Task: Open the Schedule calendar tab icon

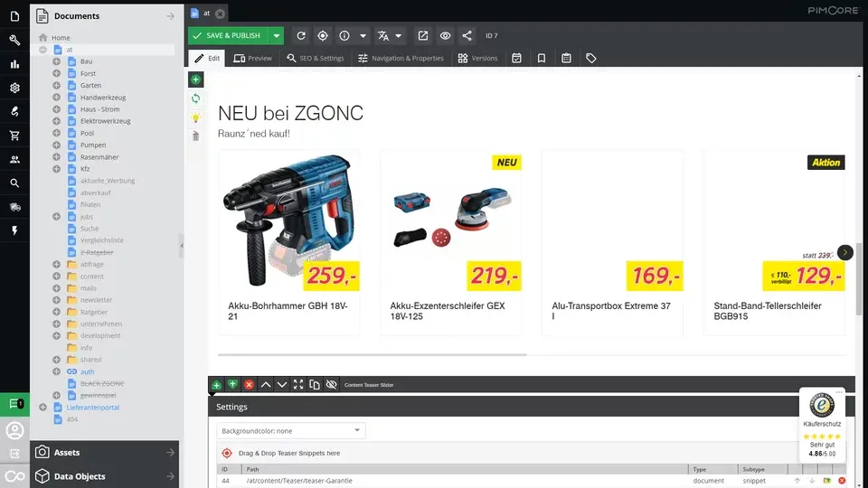Action: [516, 58]
